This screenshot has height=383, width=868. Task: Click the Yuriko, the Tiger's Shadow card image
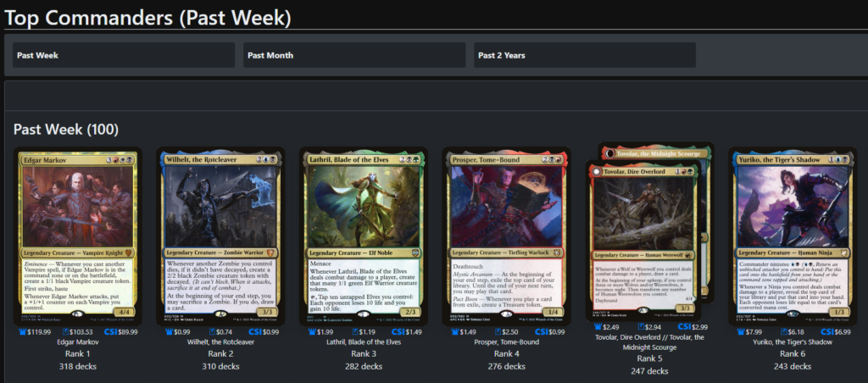pos(793,237)
